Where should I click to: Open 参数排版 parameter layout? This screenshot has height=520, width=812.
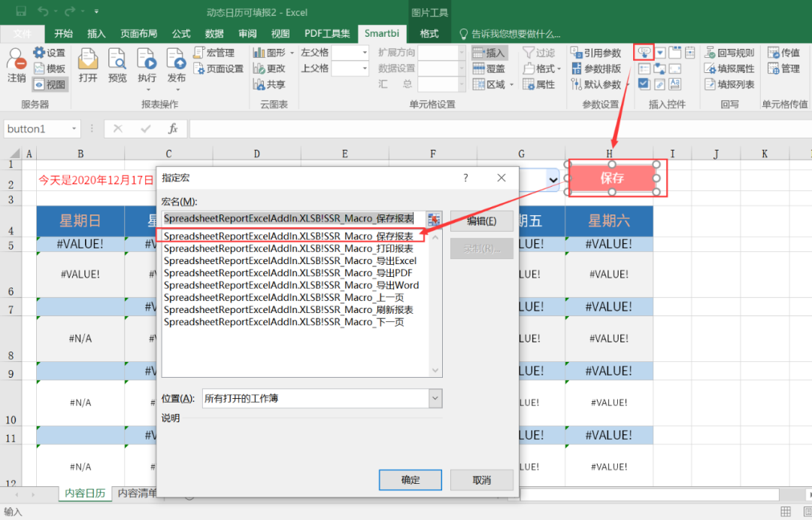click(x=595, y=68)
